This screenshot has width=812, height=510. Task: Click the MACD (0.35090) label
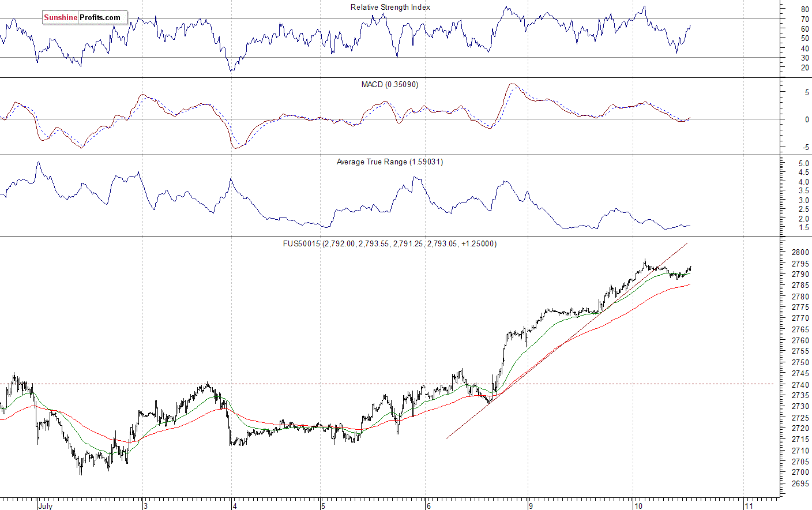tap(390, 85)
